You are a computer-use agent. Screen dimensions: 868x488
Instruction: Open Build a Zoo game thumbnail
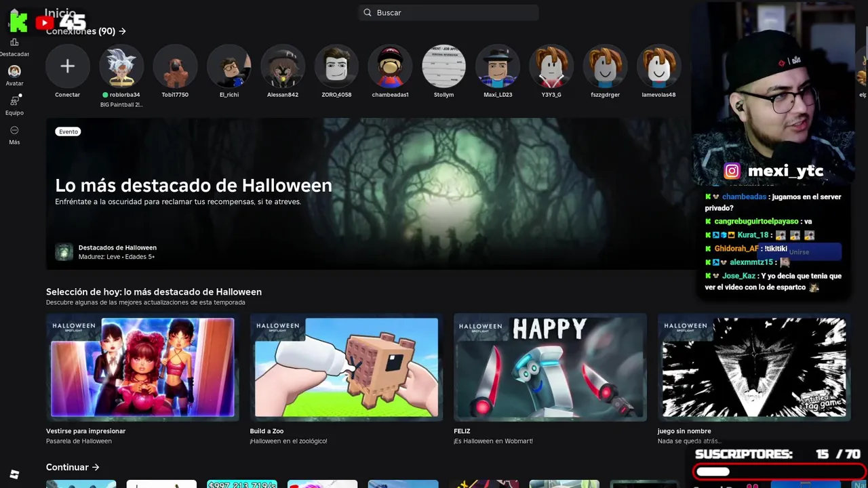[346, 367]
